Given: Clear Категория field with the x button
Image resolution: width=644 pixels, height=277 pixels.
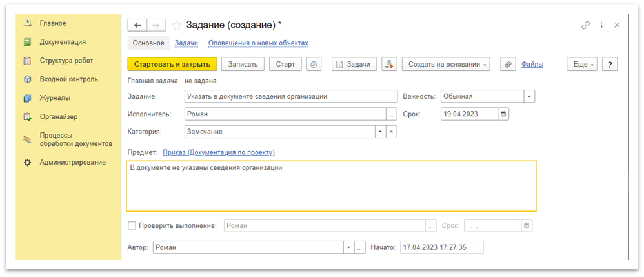Looking at the screenshot, I should pos(392,132).
